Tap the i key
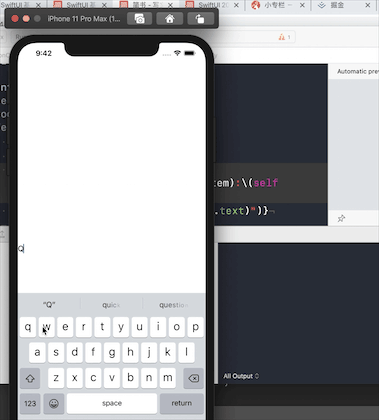 (x=158, y=327)
